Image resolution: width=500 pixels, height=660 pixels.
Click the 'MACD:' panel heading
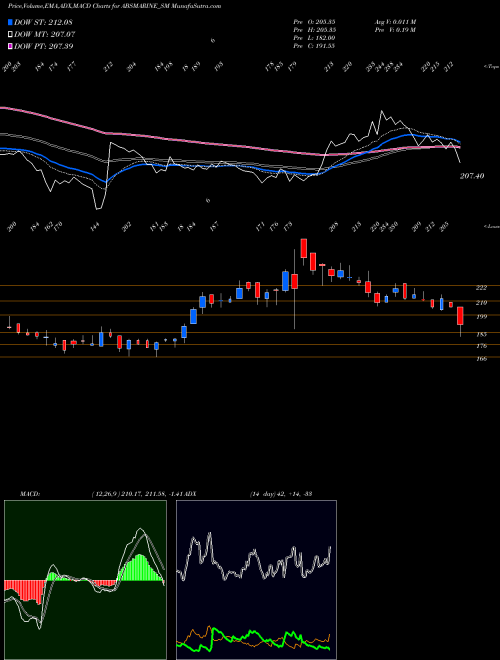tap(29, 493)
